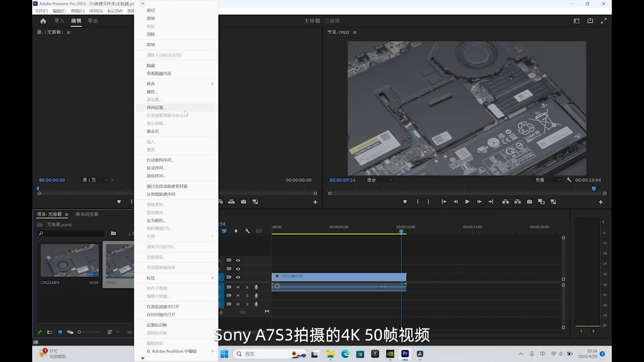Screen dimensions: 644x362
Task: Mark In point in Program monitor
Action: pos(417,202)
